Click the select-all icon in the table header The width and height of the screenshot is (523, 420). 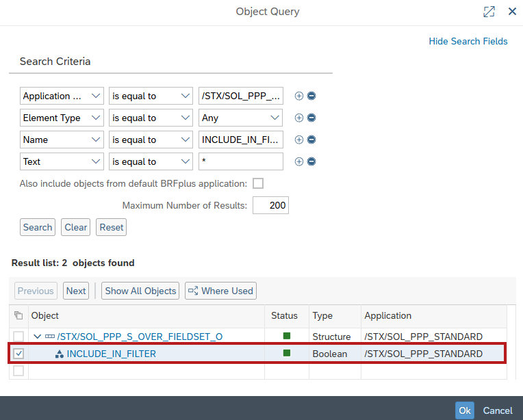(x=18, y=315)
